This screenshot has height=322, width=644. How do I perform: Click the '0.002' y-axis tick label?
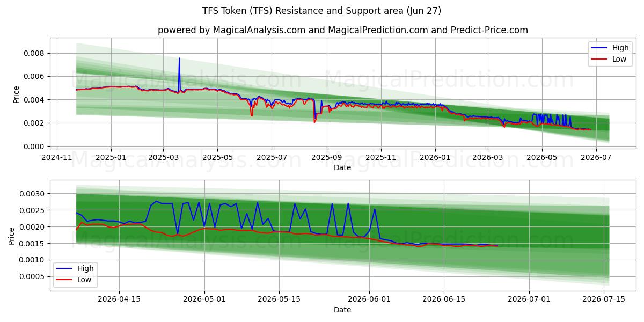click(x=34, y=123)
